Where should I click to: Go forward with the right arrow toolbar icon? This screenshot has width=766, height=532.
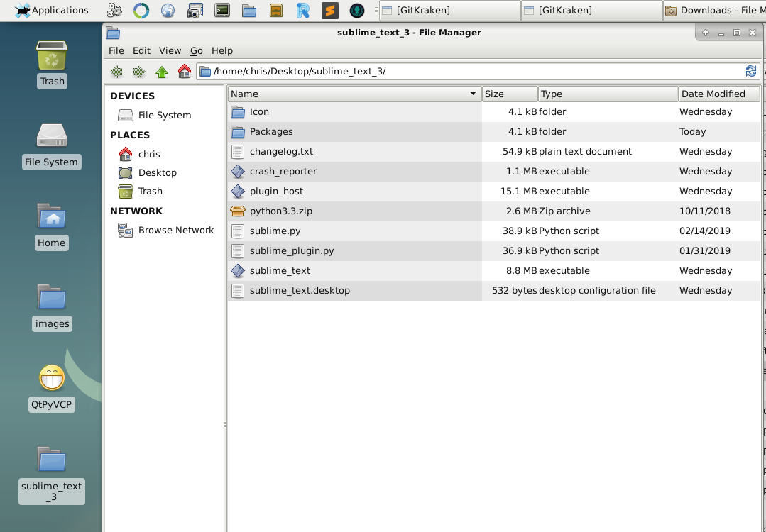[139, 72]
